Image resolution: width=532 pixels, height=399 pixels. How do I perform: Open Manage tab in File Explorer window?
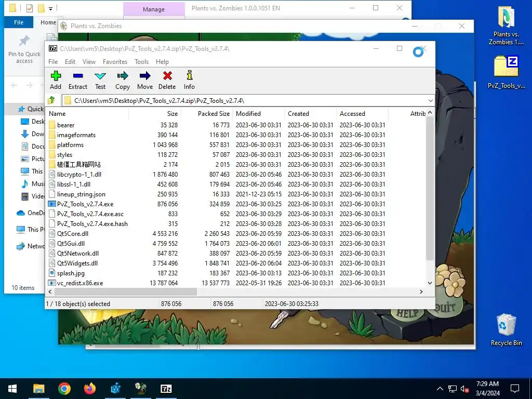pos(154,9)
